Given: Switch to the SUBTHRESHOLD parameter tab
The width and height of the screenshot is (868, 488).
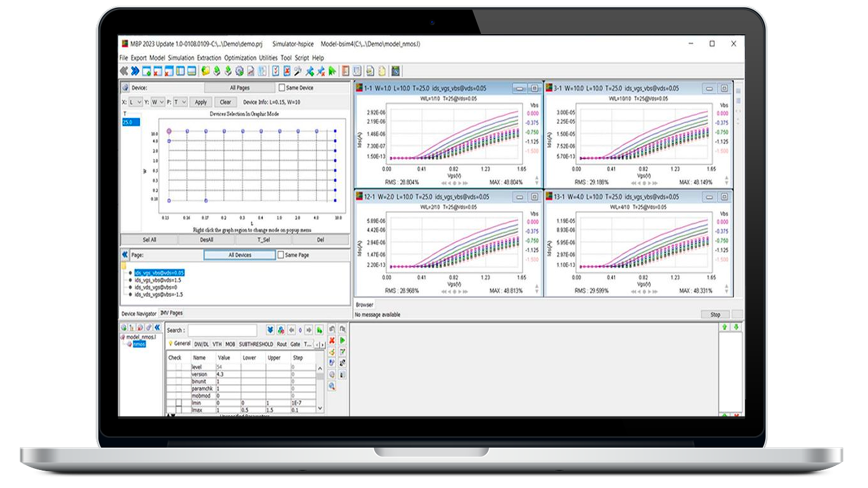Looking at the screenshot, I should click(256, 344).
